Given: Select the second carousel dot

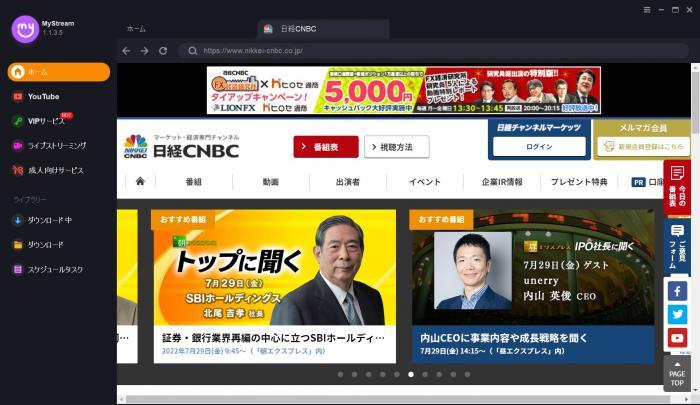Looking at the screenshot, I should [x=354, y=374].
